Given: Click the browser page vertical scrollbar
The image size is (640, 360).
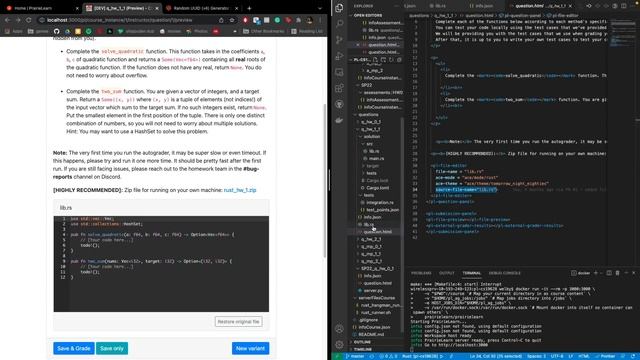Looking at the screenshot, I should [x=325, y=180].
